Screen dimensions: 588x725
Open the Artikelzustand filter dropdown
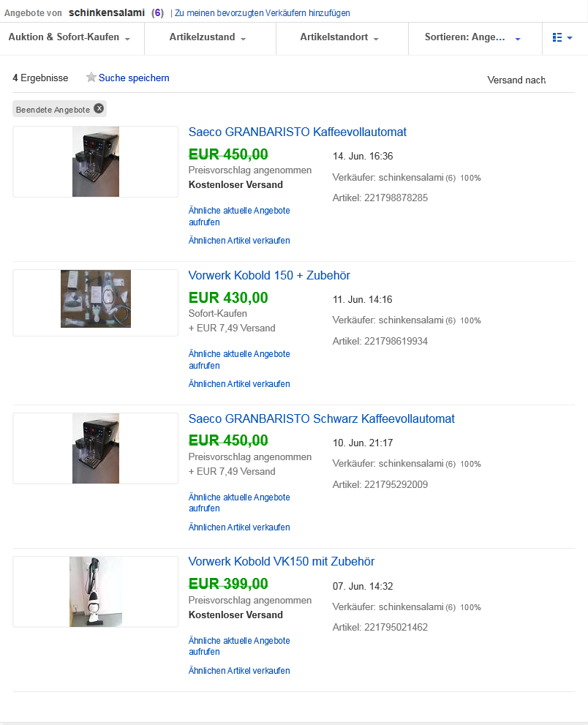208,37
